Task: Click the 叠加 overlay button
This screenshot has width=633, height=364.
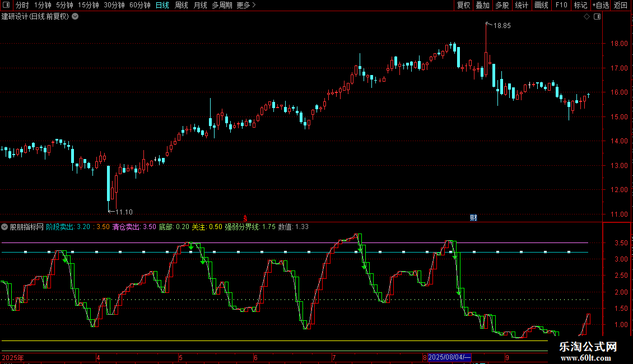Action: point(482,5)
